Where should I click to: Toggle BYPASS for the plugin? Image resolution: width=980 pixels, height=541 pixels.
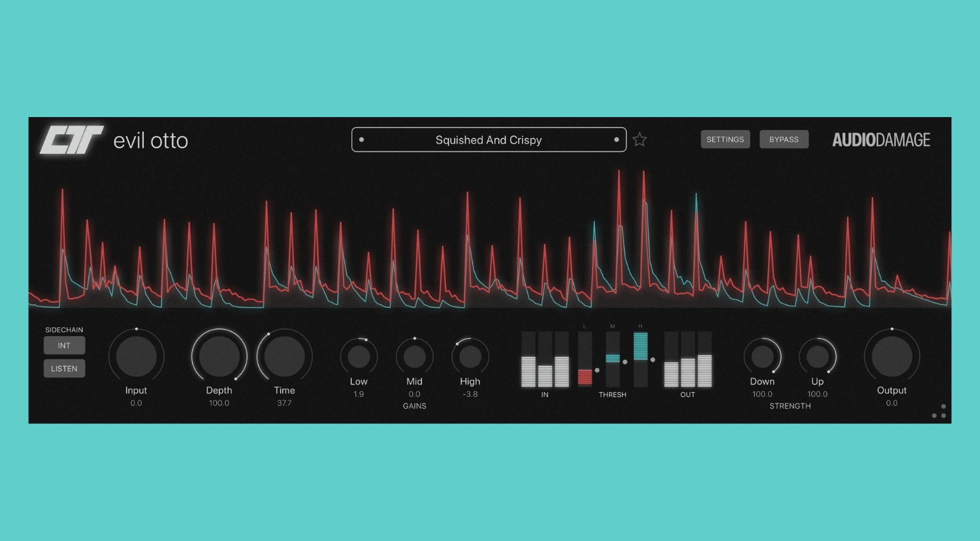784,139
